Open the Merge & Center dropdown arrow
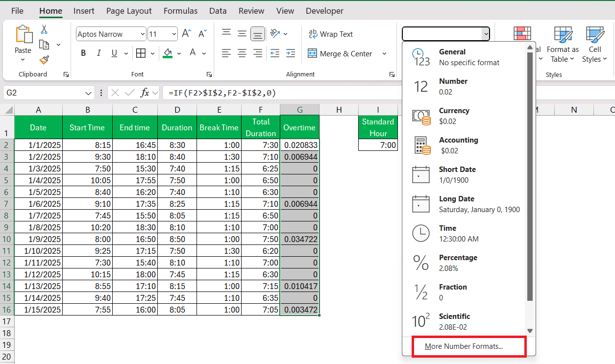 coord(384,54)
